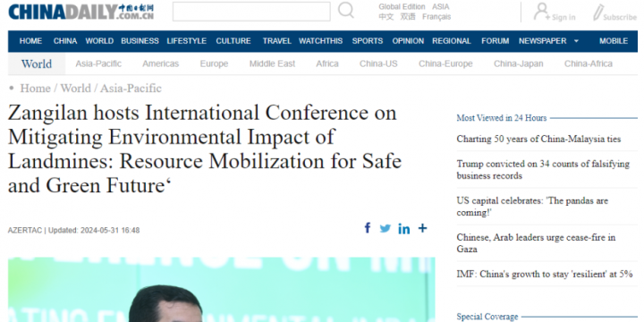
Task: Open the FORUM menu item
Action: (495, 41)
